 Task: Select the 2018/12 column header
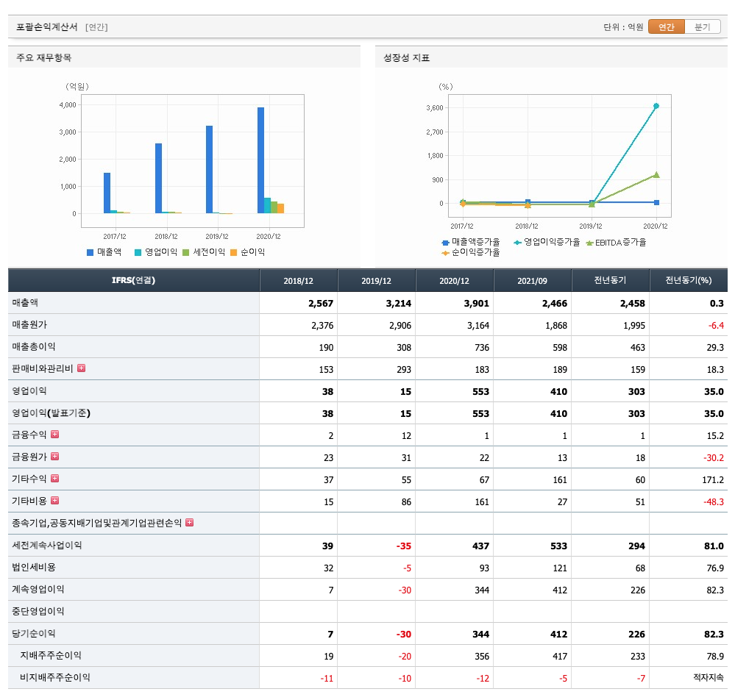tap(299, 280)
